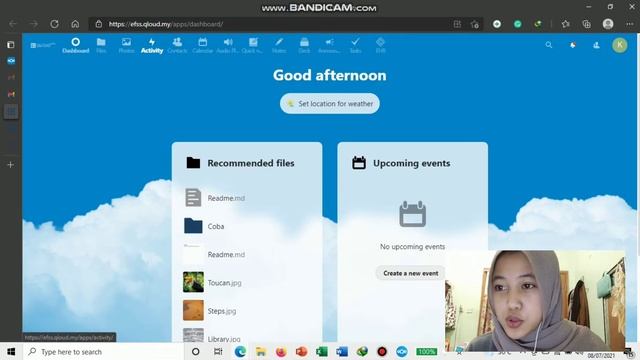Image resolution: width=640 pixels, height=360 pixels.
Task: Open Cortana circle on taskbar
Action: 196,351
